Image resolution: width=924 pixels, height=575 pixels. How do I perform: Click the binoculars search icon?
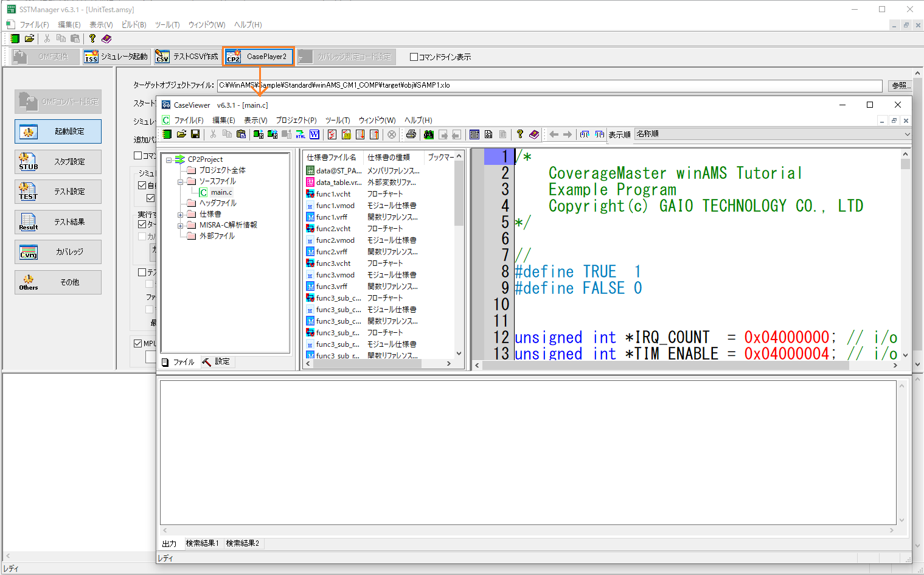pos(429,134)
